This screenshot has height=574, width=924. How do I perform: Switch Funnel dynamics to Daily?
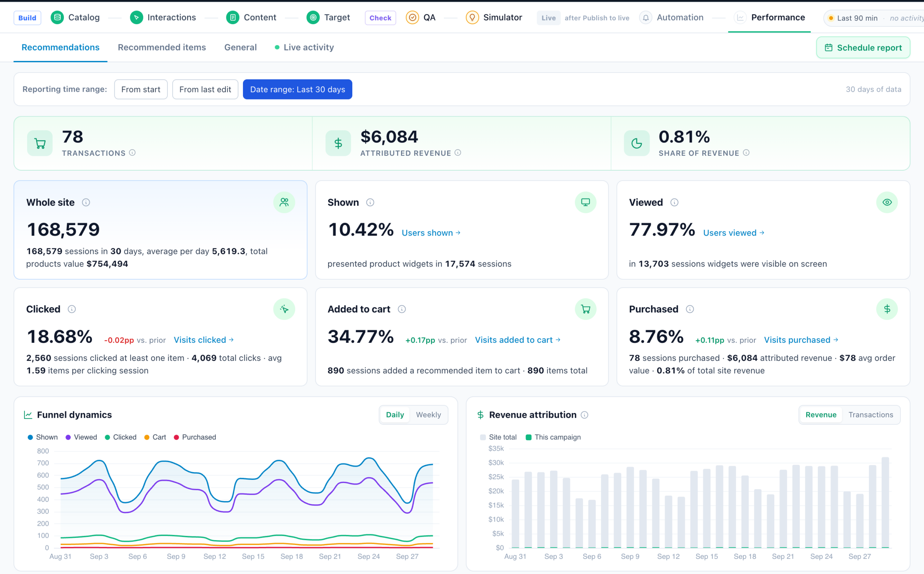pyautogui.click(x=395, y=415)
